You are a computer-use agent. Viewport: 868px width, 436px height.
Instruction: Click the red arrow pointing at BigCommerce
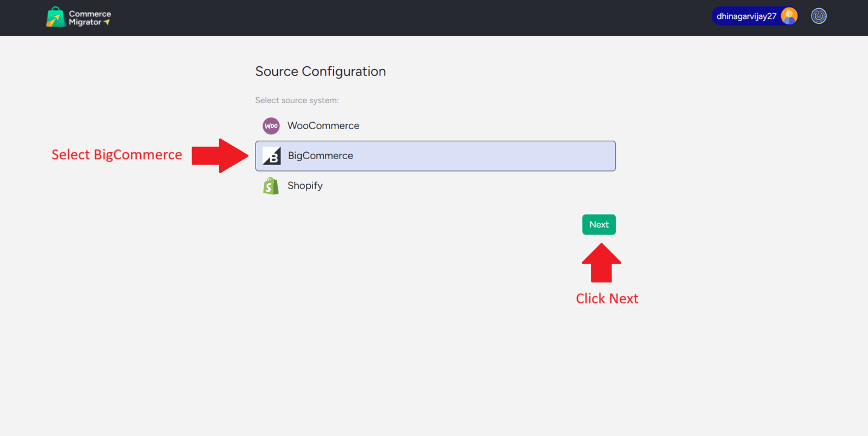[x=220, y=156]
